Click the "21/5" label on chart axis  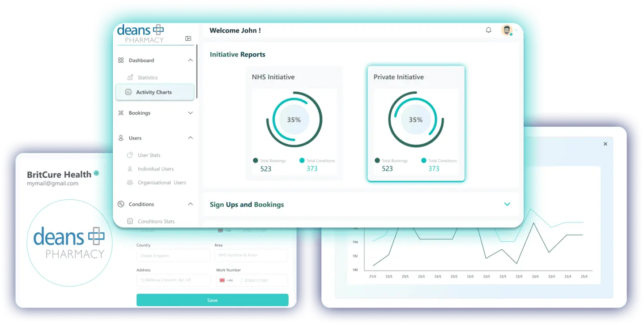[372, 277]
